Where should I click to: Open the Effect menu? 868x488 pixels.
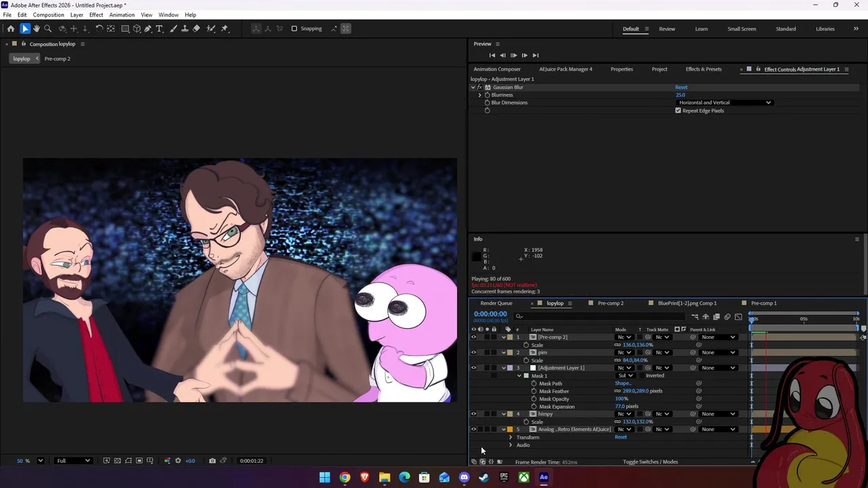click(x=96, y=15)
